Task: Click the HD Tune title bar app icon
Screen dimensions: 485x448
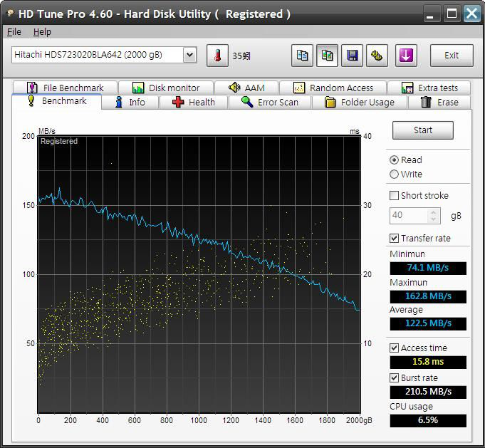Action: 11,14
